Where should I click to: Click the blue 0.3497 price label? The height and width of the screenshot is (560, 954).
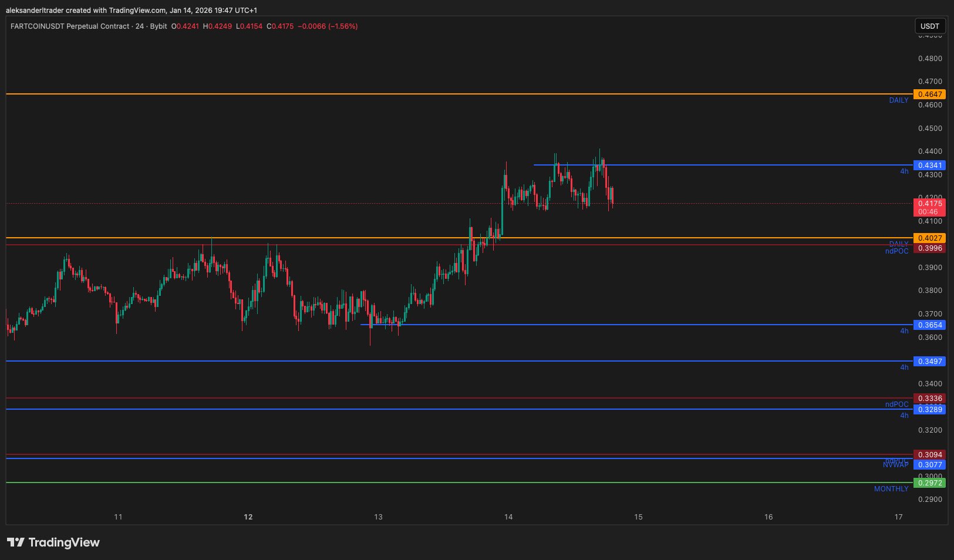[x=929, y=362]
